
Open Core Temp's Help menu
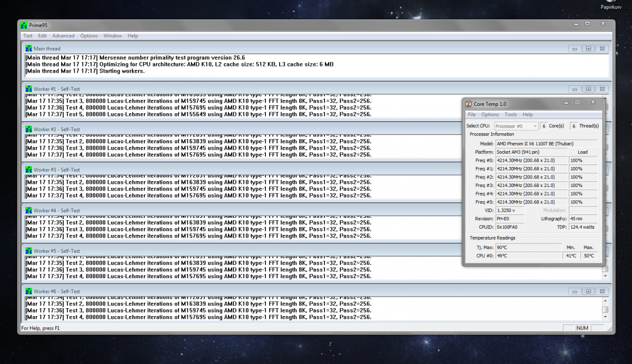528,114
